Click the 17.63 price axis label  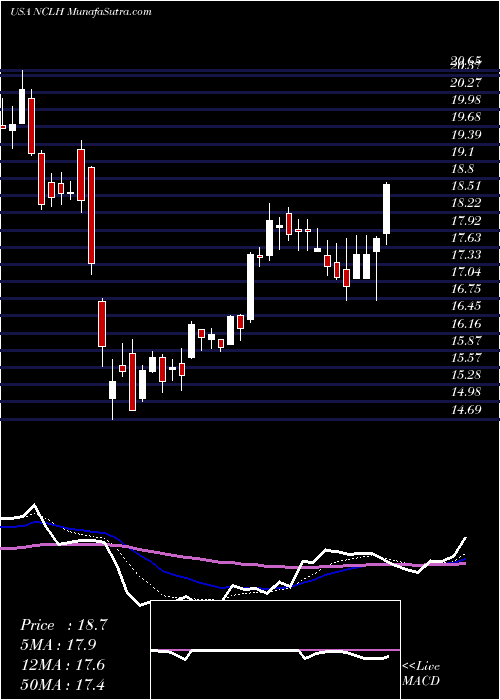466,238
